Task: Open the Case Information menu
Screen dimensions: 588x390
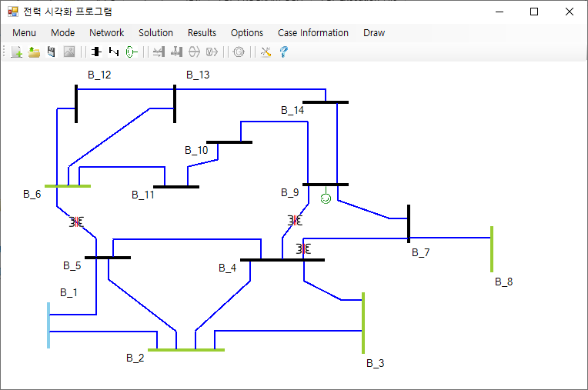Action: pos(313,33)
